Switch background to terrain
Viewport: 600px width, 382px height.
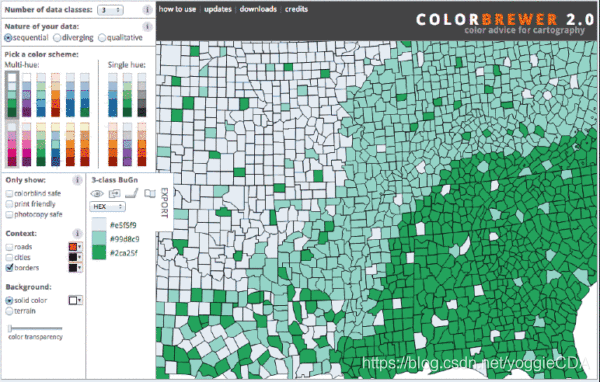pyautogui.click(x=9, y=311)
